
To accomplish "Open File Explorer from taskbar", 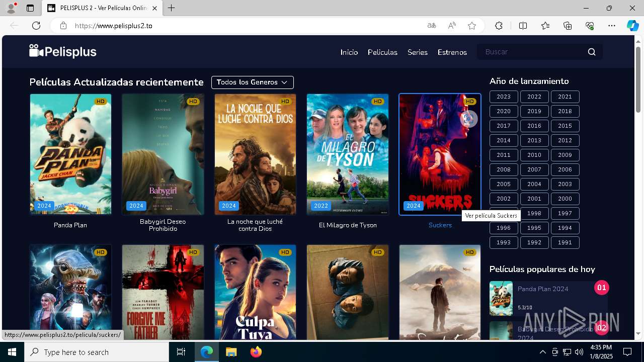I will click(x=231, y=352).
